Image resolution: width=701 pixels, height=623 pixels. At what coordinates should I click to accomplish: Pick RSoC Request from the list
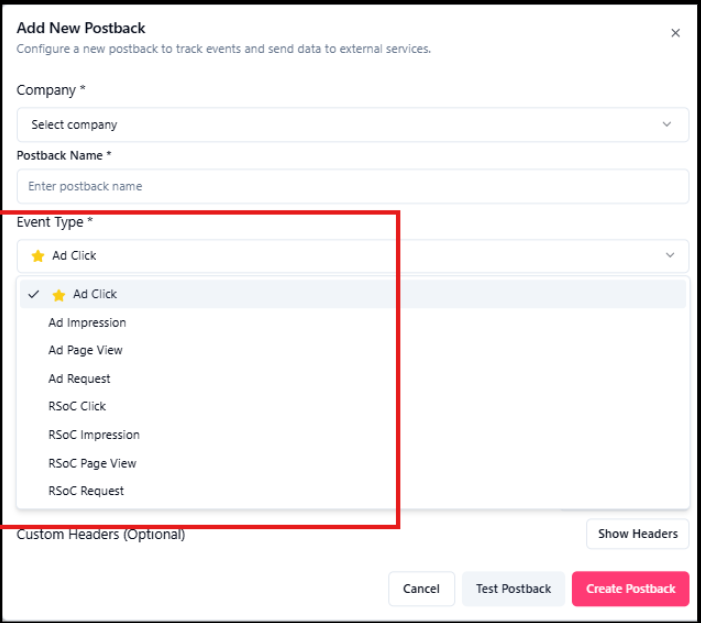[x=86, y=491]
